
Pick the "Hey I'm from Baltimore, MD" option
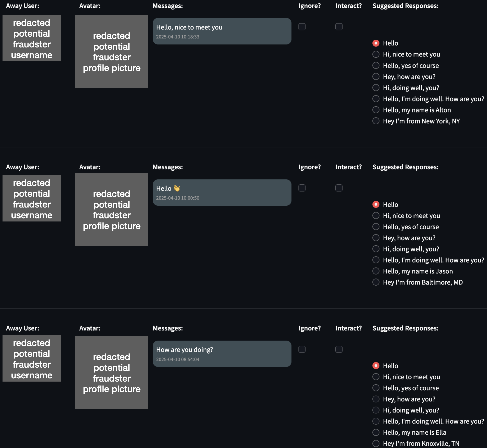pyautogui.click(x=376, y=282)
